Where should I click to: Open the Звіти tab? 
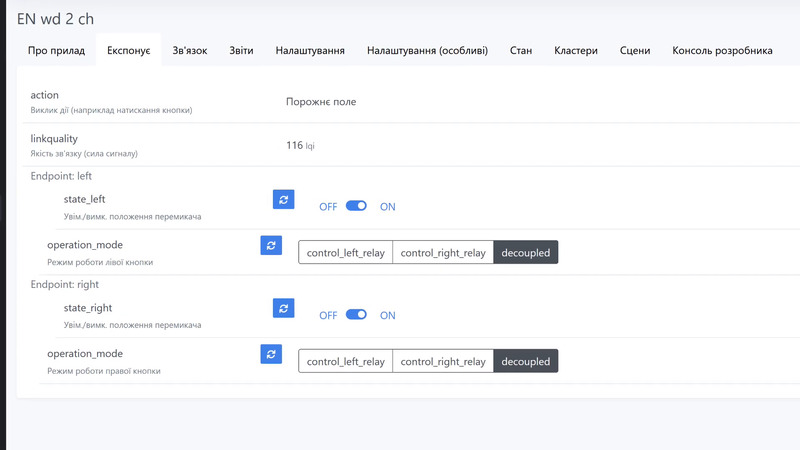coord(241,50)
